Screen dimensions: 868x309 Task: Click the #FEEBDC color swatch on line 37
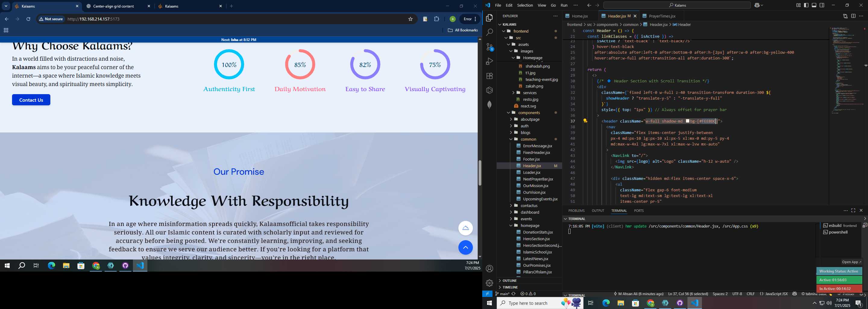687,121
